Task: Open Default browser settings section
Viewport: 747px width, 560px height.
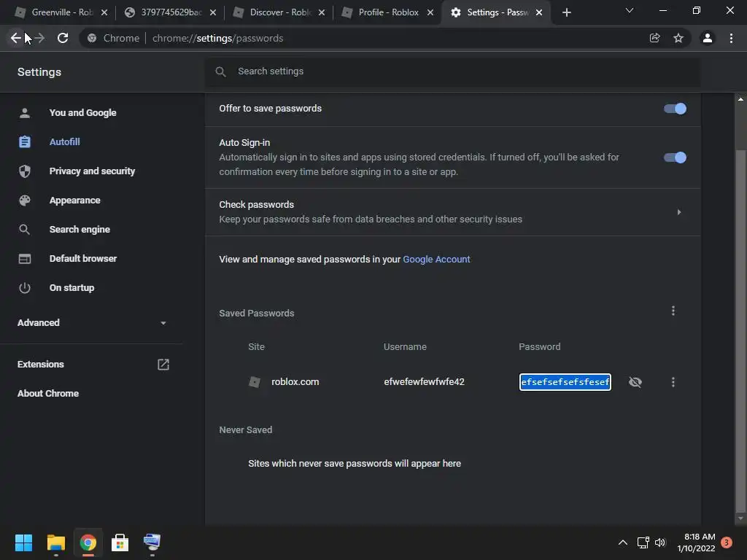Action: (x=83, y=259)
